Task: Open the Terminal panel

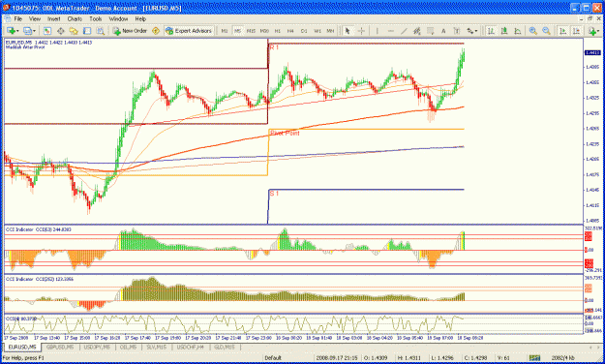Action: 87,31
